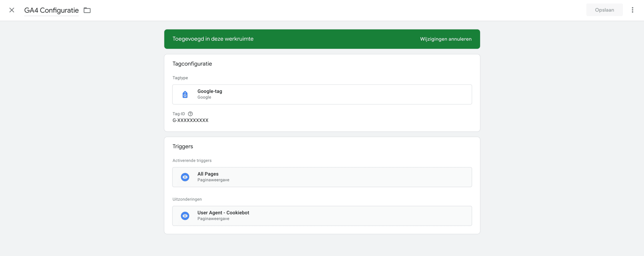Viewport: 644px width, 256px height.
Task: Click the Opslaan button
Action: (604, 10)
